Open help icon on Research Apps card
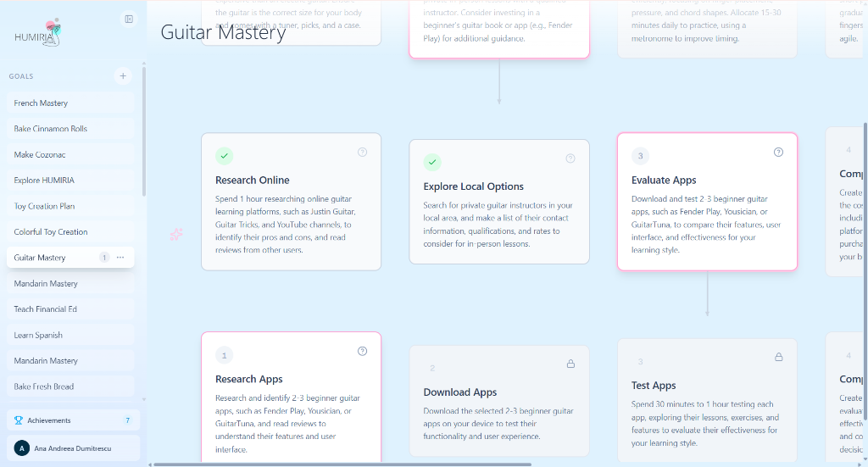 pyautogui.click(x=362, y=351)
